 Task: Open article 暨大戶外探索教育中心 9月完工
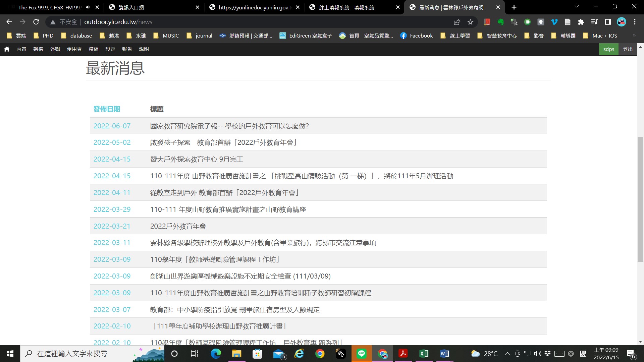[x=197, y=159]
